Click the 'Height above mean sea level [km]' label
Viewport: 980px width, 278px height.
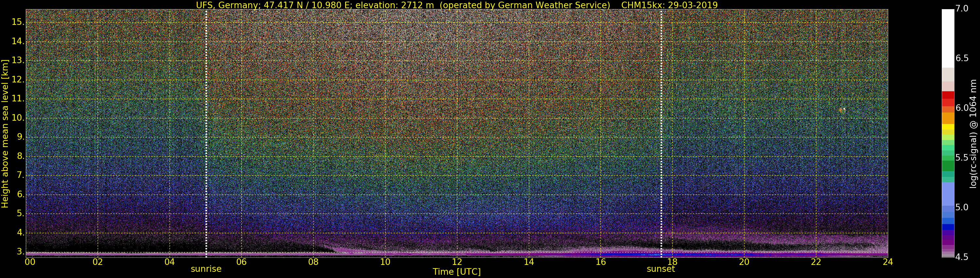click(x=5, y=134)
